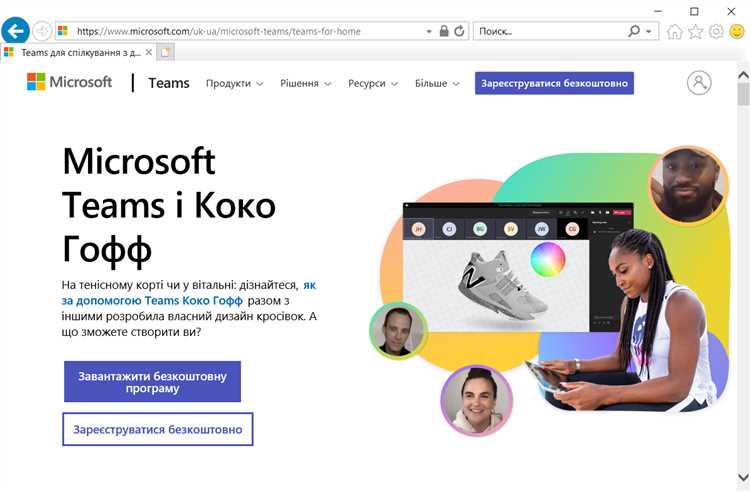Open the account sign-in avatar icon

(699, 83)
